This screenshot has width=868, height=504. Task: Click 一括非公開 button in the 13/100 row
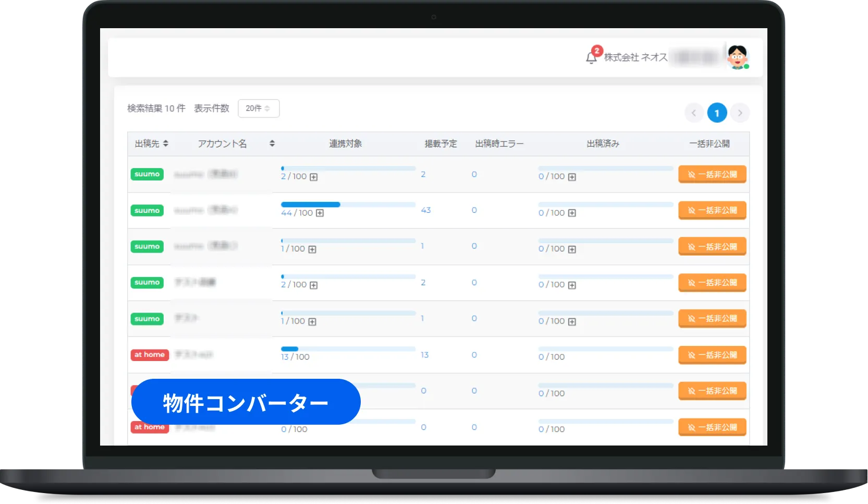click(712, 355)
